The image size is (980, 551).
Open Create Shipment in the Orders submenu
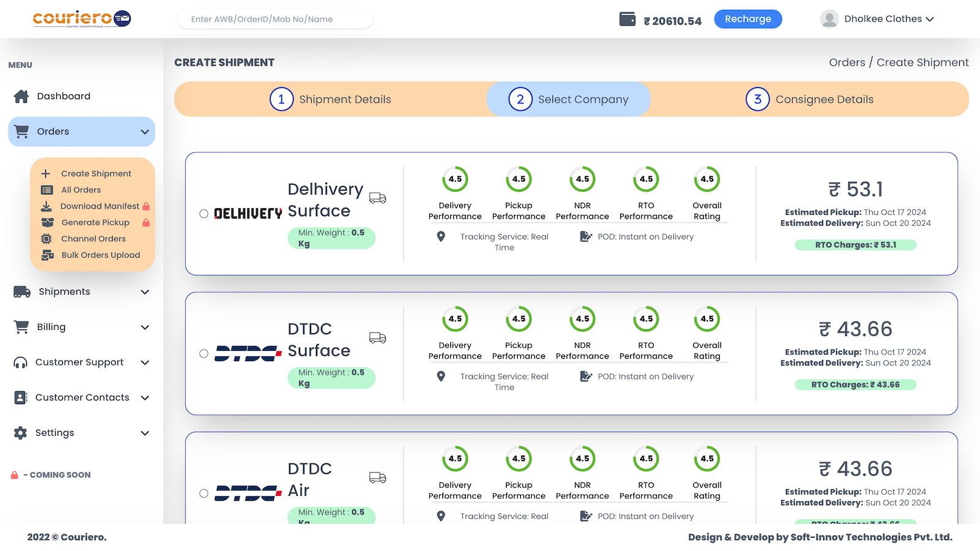(96, 174)
